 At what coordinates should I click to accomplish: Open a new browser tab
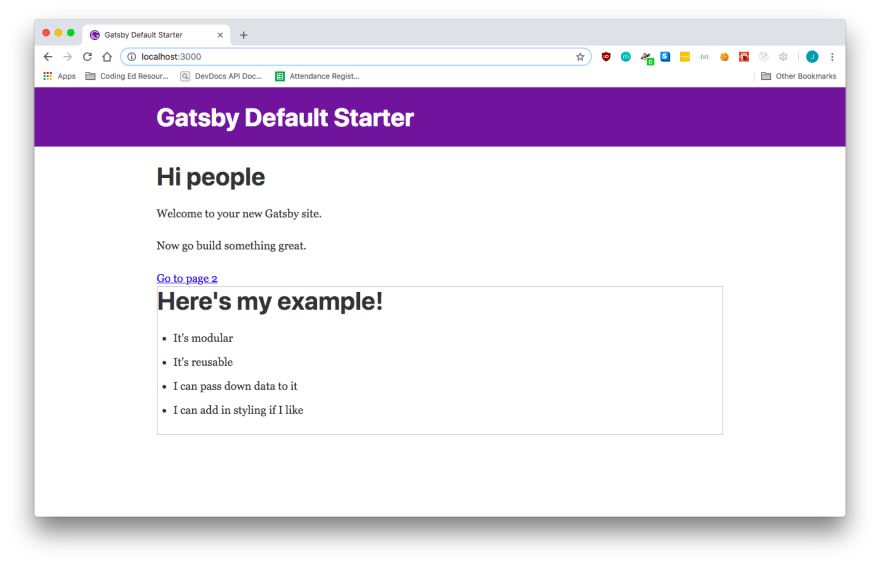pos(244,35)
